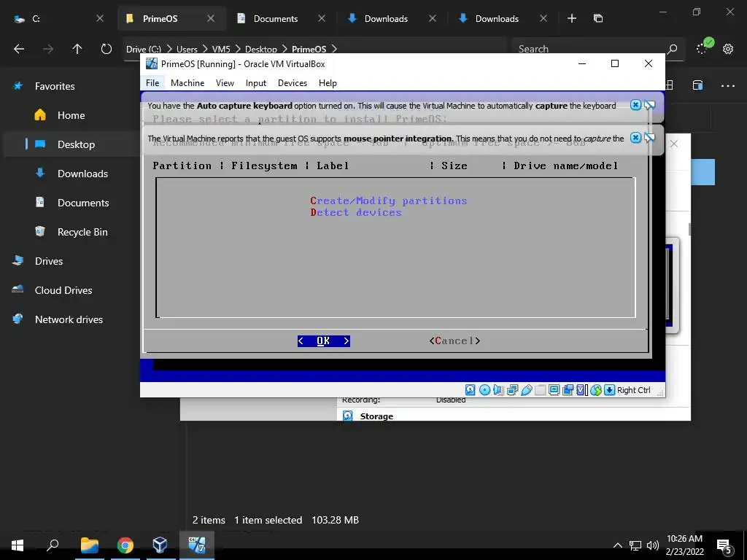Click the display monitor icon in VirtualBox status bar

pyautogui.click(x=554, y=390)
